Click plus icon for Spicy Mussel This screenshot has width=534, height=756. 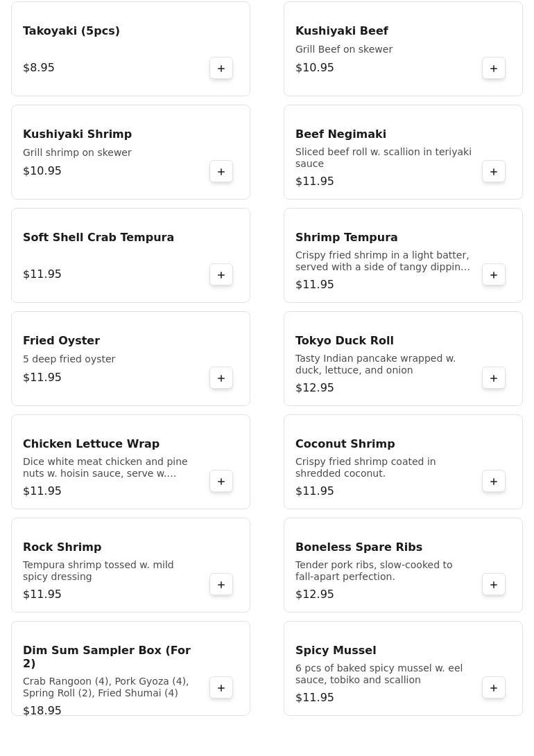[x=494, y=688]
